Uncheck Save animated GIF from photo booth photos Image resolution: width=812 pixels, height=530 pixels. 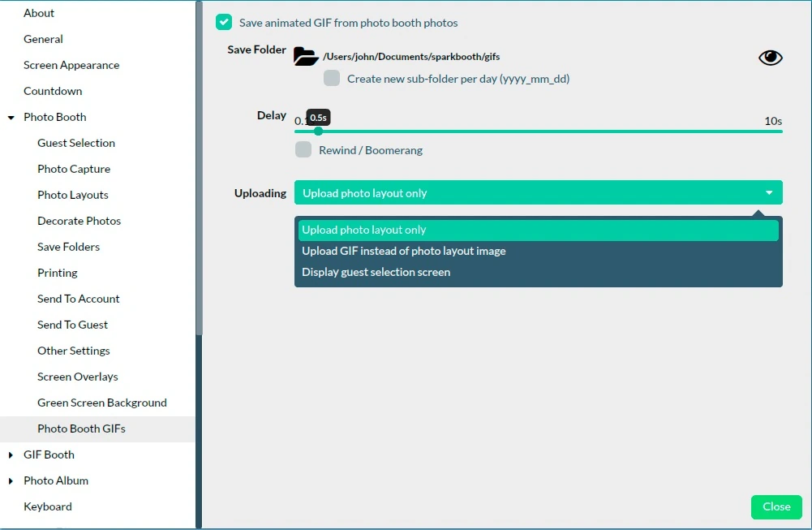click(x=224, y=22)
